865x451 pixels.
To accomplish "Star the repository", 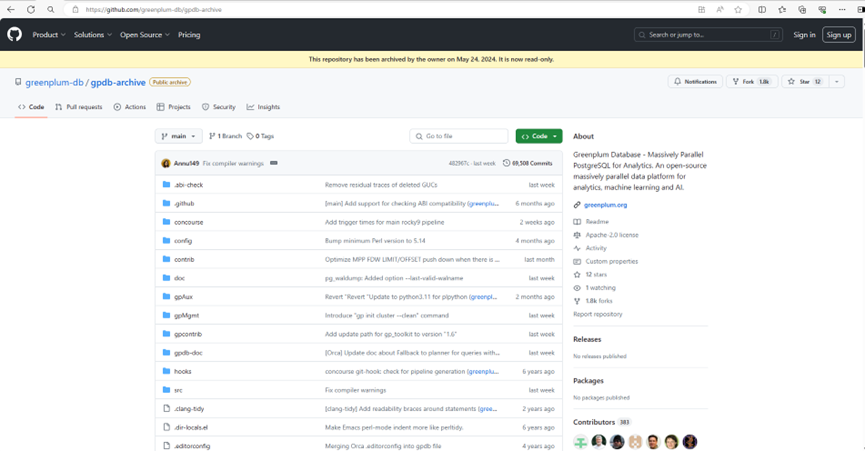I will [804, 82].
